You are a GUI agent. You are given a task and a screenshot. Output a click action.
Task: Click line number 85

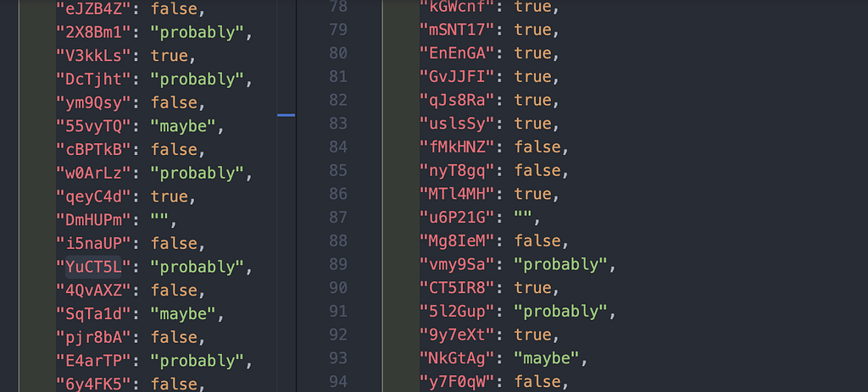(338, 171)
